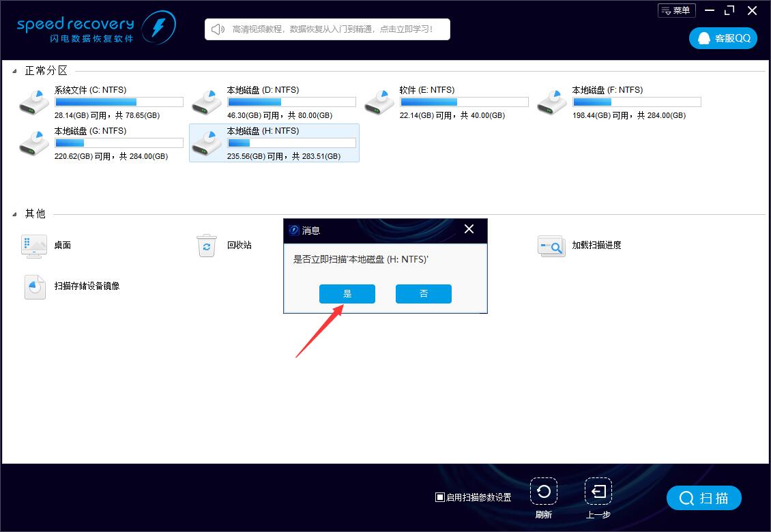
Task: Select the E: software drive icon
Action: [x=379, y=102]
